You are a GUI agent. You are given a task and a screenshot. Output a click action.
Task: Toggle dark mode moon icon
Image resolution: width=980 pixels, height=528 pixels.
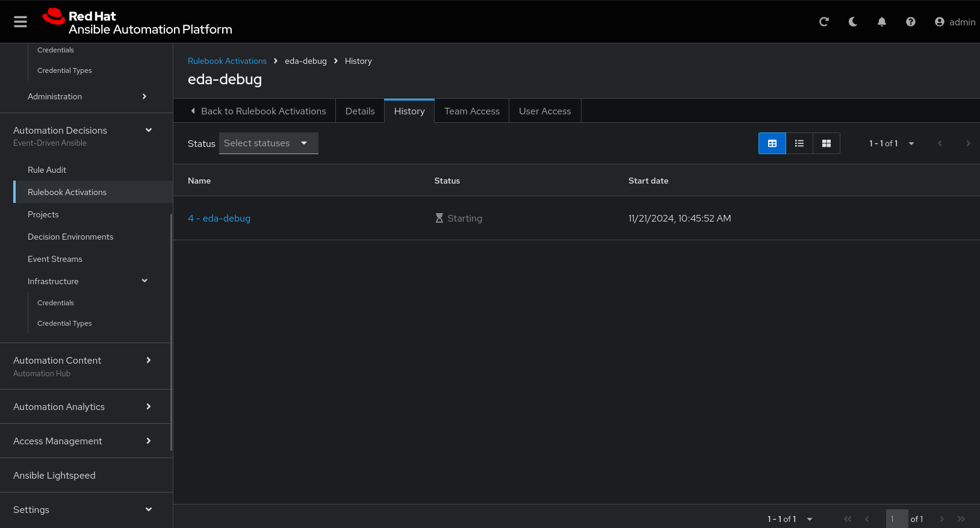click(x=853, y=22)
